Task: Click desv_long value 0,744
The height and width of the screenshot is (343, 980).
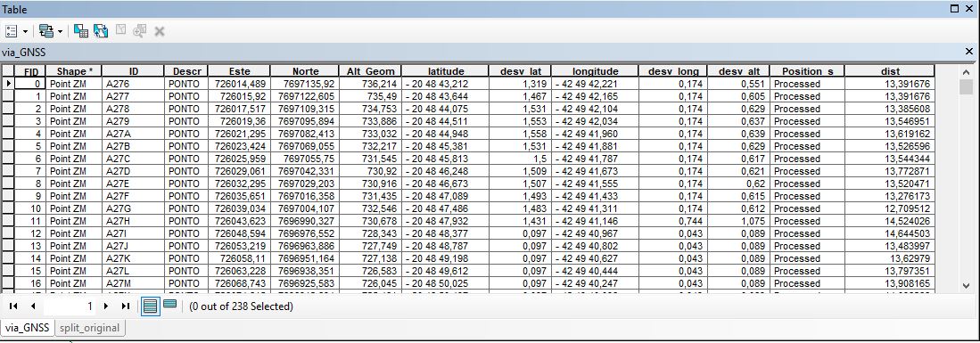Action: [x=672, y=221]
